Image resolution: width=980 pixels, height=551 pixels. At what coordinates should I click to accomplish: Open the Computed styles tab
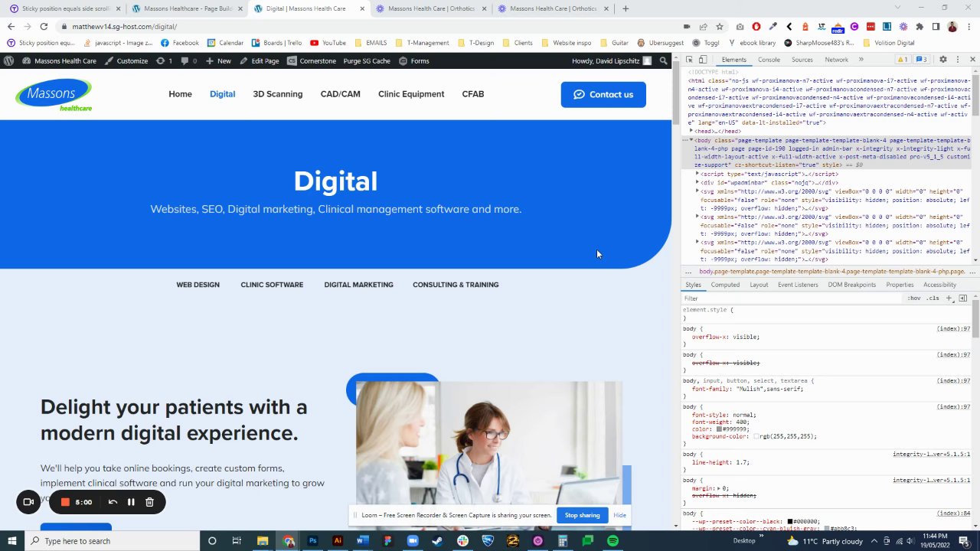click(x=725, y=285)
